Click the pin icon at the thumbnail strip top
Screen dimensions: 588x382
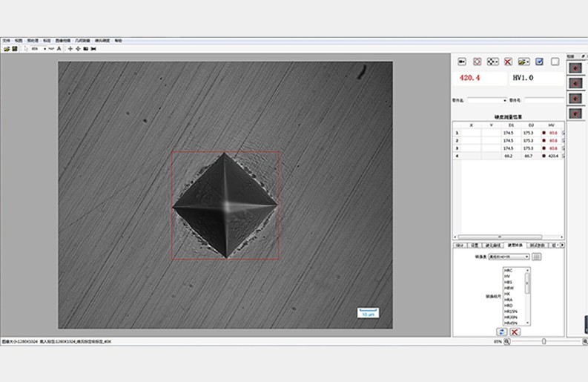(583, 56)
